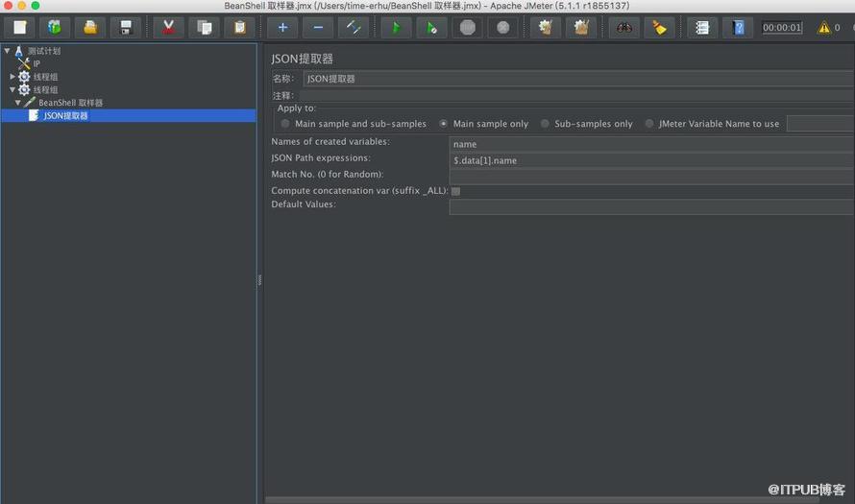Select the IP tree item
855x504 pixels.
pyautogui.click(x=37, y=63)
